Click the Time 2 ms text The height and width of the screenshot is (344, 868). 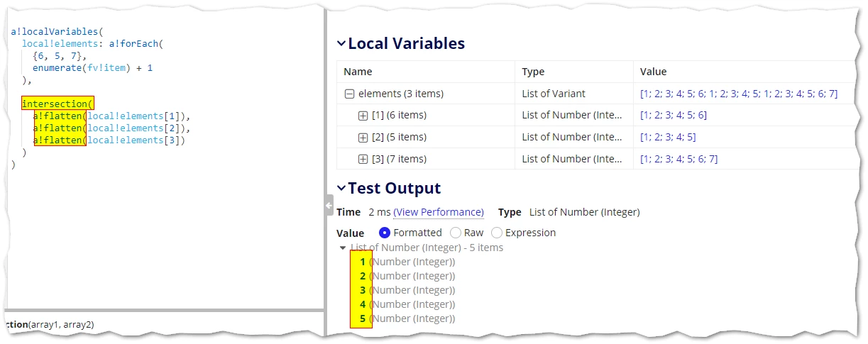362,212
